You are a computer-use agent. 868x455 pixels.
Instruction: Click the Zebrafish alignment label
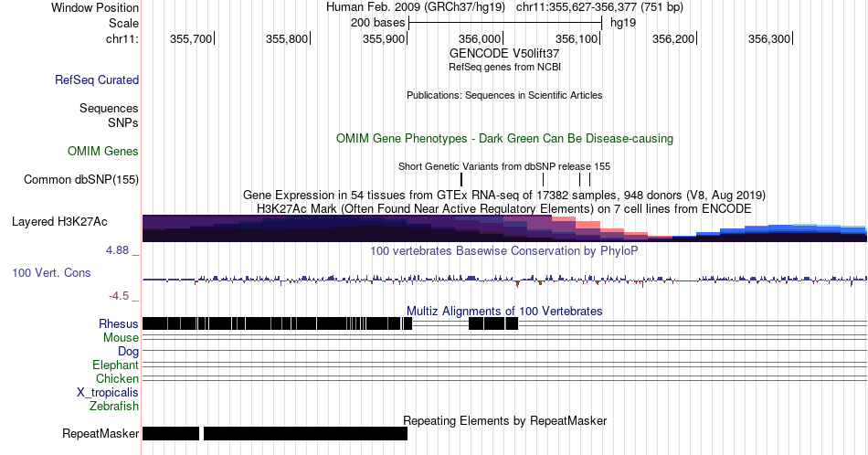pyautogui.click(x=114, y=406)
